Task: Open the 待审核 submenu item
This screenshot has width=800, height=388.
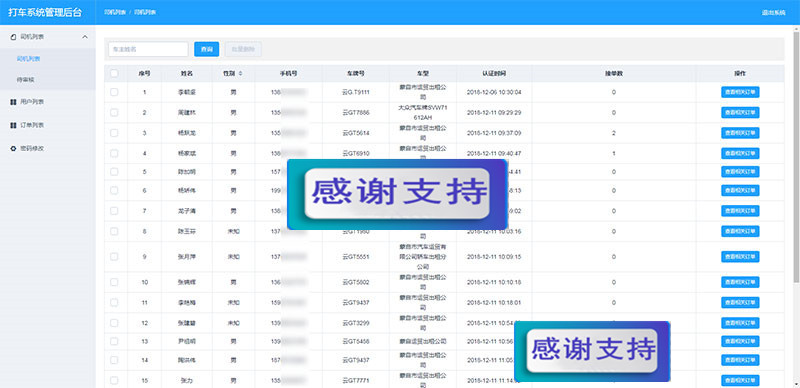Action: coord(26,80)
